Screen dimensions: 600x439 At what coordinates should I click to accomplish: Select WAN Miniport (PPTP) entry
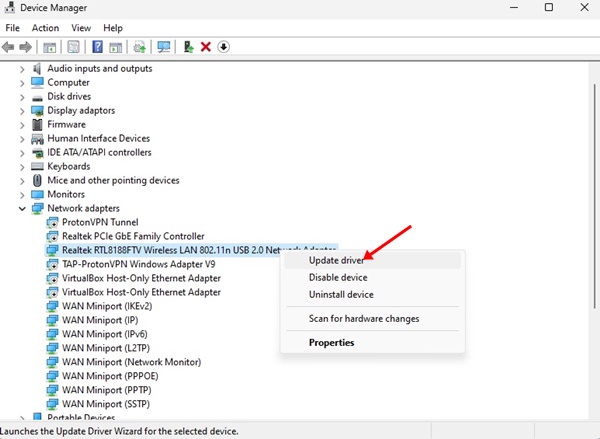click(x=107, y=390)
